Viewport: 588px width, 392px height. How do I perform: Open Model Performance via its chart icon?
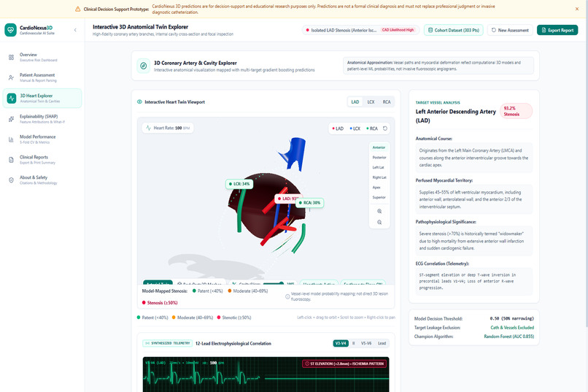click(11, 139)
